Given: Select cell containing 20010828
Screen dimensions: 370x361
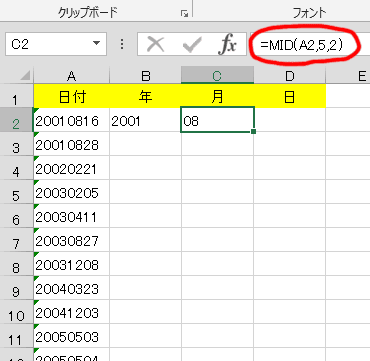Looking at the screenshot, I should click(x=71, y=144).
